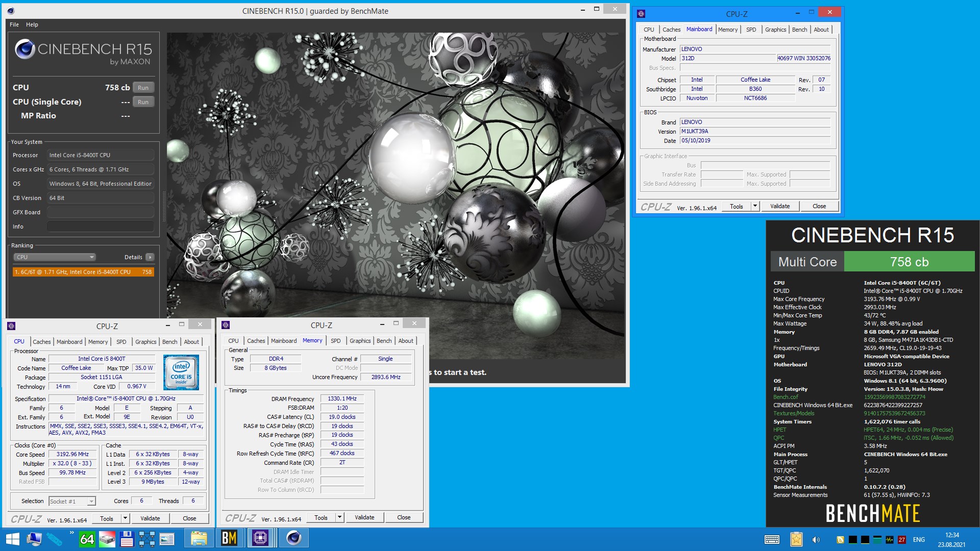The image size is (980, 551).
Task: Open Memory tab in top-right CPU-Z
Action: coord(728,30)
